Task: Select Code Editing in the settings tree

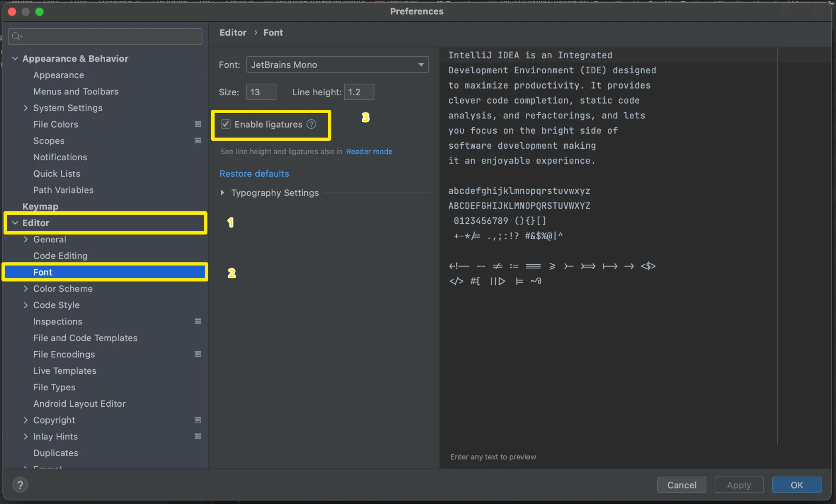Action: pos(60,256)
